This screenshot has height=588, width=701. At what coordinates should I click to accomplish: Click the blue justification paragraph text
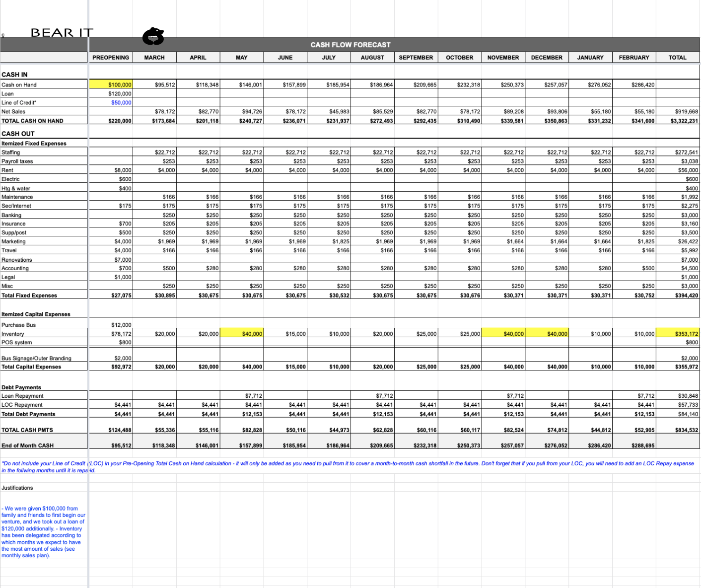point(44,532)
